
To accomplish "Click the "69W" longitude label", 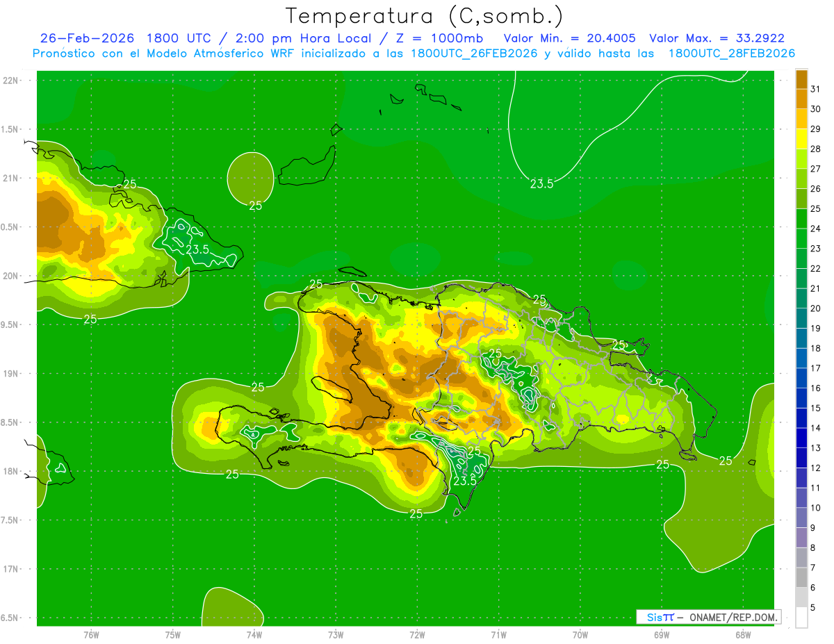I will click(662, 635).
